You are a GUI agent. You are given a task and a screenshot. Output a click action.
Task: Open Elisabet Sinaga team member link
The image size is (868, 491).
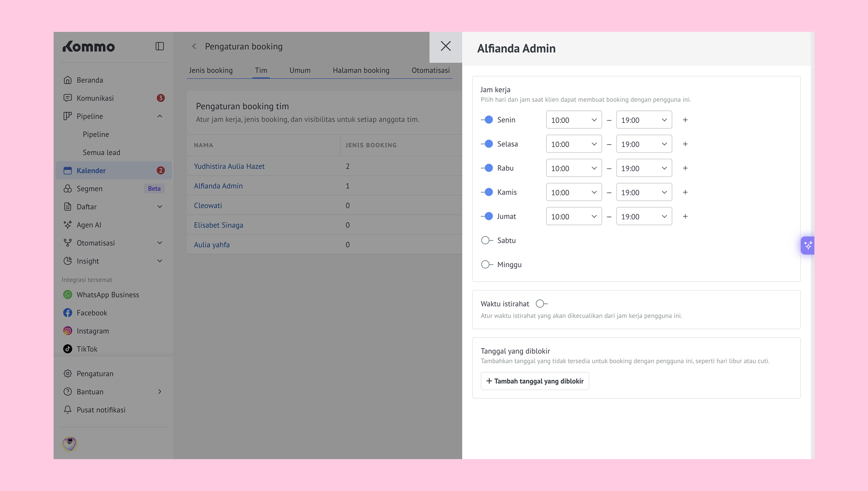(218, 225)
